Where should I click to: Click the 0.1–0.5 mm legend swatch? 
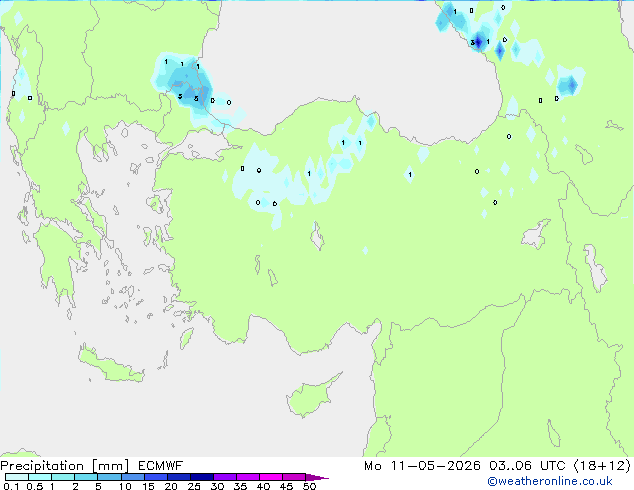(17, 477)
